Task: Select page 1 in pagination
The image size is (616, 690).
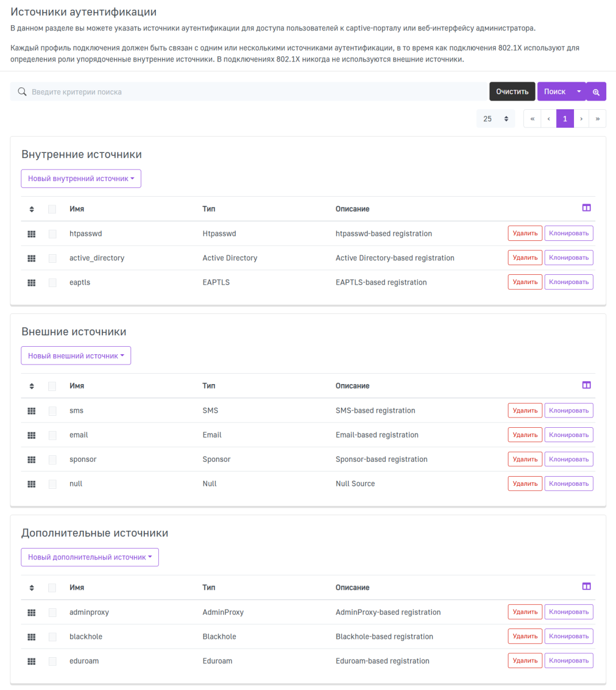Action: pos(565,119)
